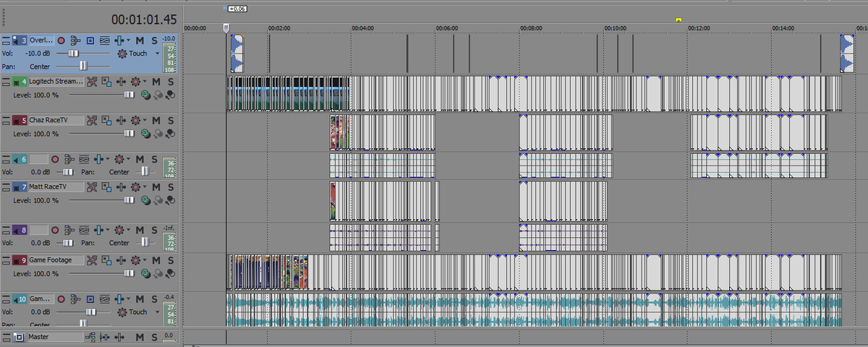Select the yellow marker near 00:12:00

click(x=678, y=20)
